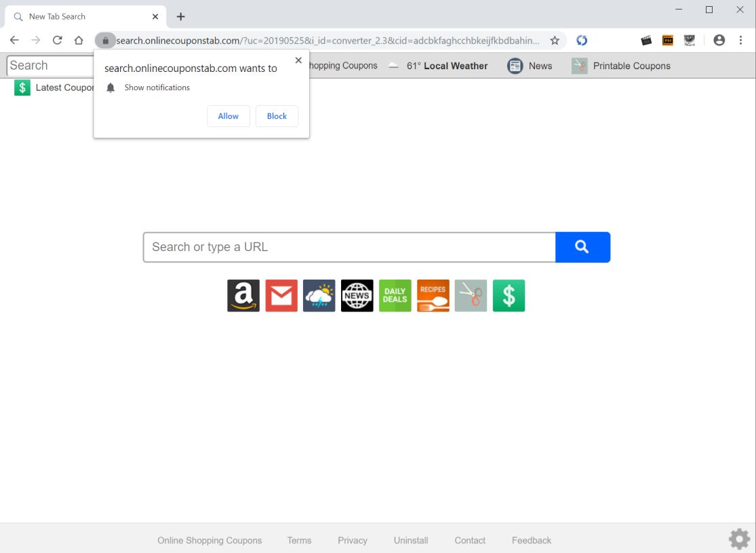Viewport: 756px width, 553px height.
Task: Close the New Tab Search tab
Action: pyautogui.click(x=155, y=17)
